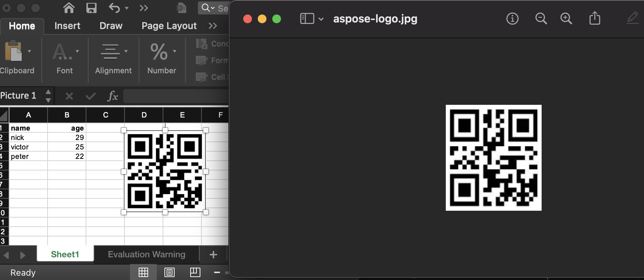The width and height of the screenshot is (644, 280).
Task: Click the Save disk icon
Action: tap(91, 8)
